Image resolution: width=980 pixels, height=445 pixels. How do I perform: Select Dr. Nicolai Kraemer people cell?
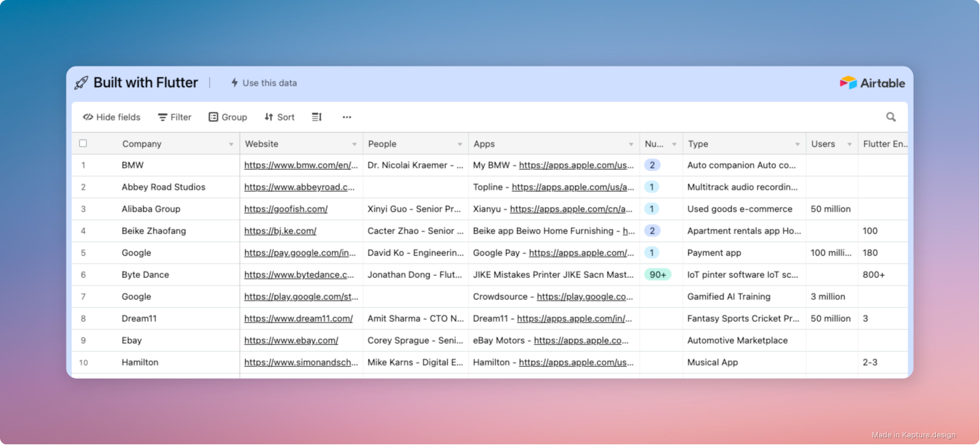click(x=416, y=165)
